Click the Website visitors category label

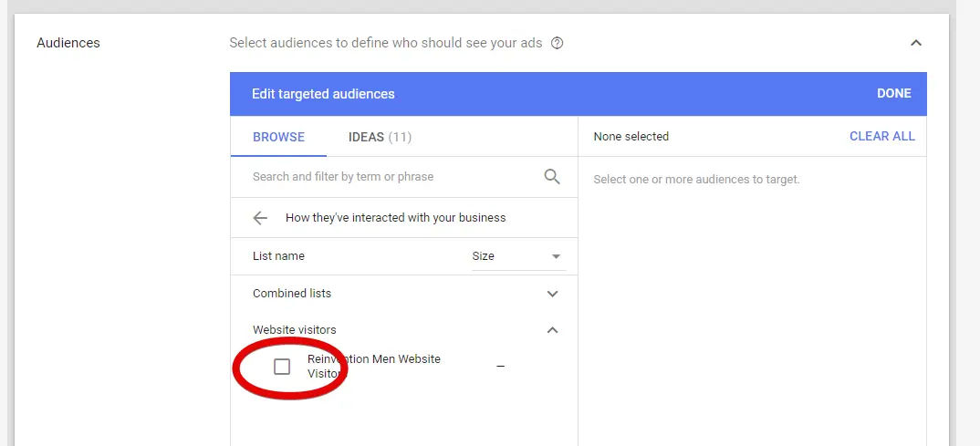pos(295,330)
